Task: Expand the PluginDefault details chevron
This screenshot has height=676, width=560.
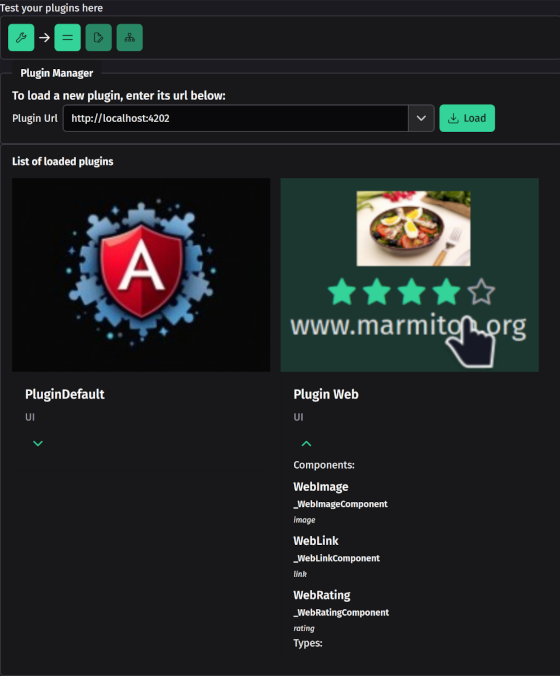Action: point(38,443)
